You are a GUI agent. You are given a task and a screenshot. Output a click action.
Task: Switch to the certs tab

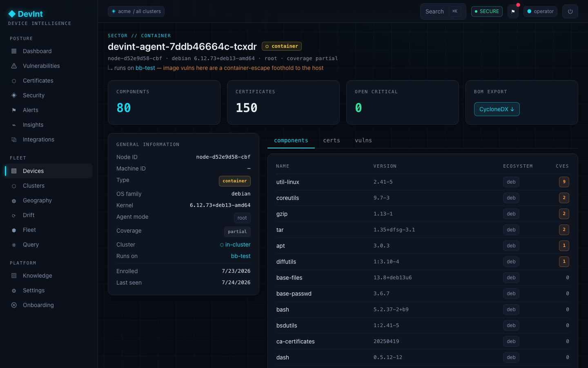(x=332, y=140)
